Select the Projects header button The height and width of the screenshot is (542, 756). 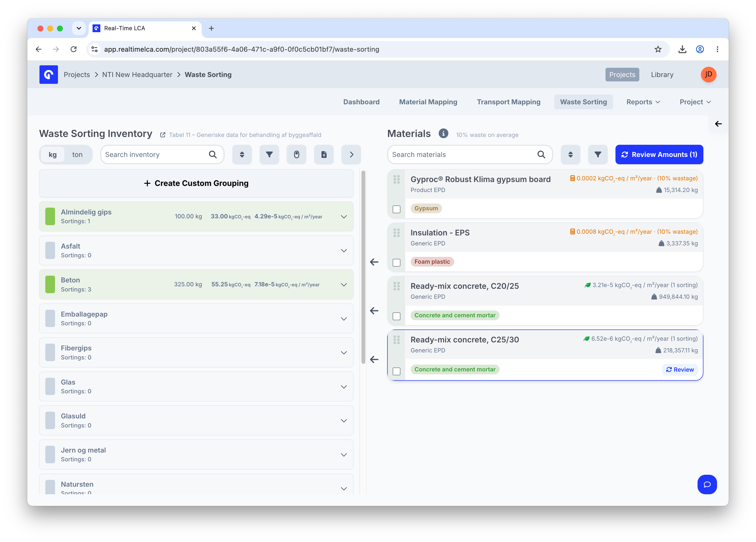point(622,74)
